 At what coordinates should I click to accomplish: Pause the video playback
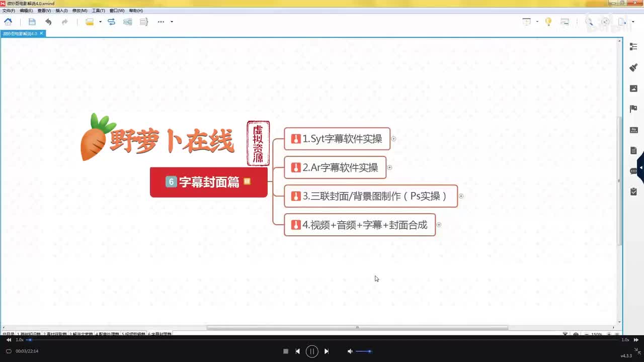click(312, 351)
